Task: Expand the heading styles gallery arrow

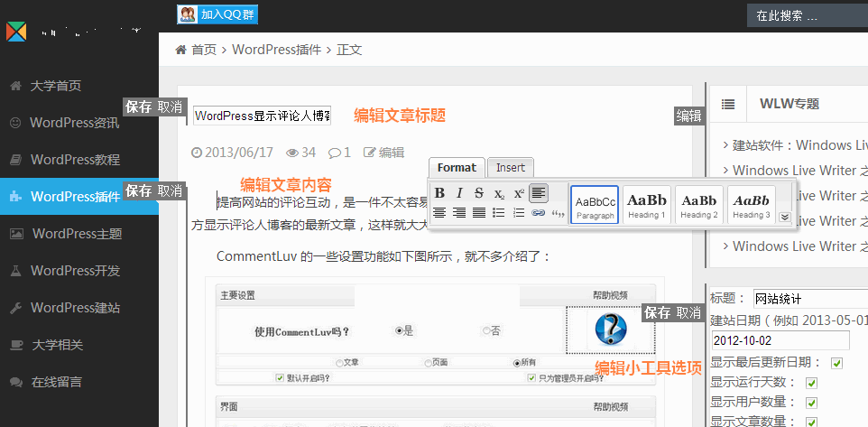Action: [784, 217]
